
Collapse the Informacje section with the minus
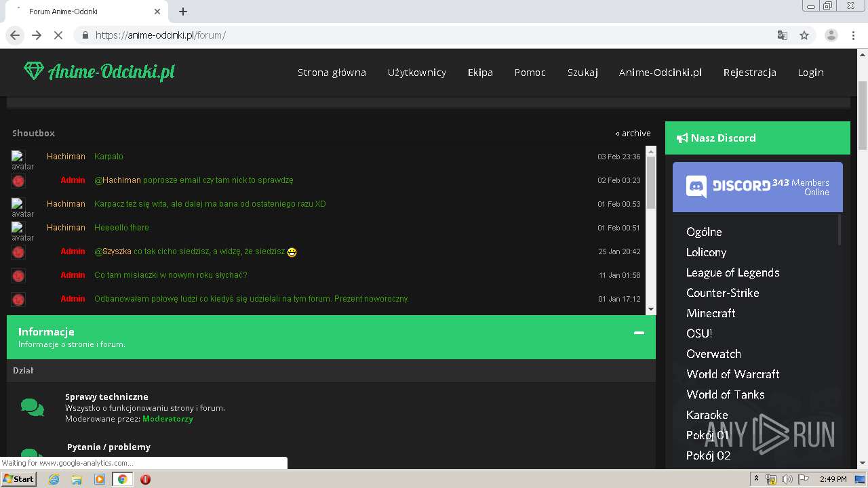(x=639, y=333)
